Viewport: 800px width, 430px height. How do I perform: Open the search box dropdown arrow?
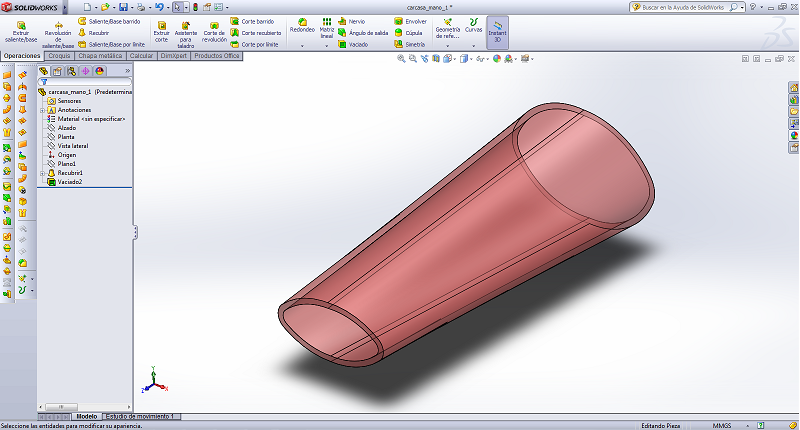[x=742, y=8]
